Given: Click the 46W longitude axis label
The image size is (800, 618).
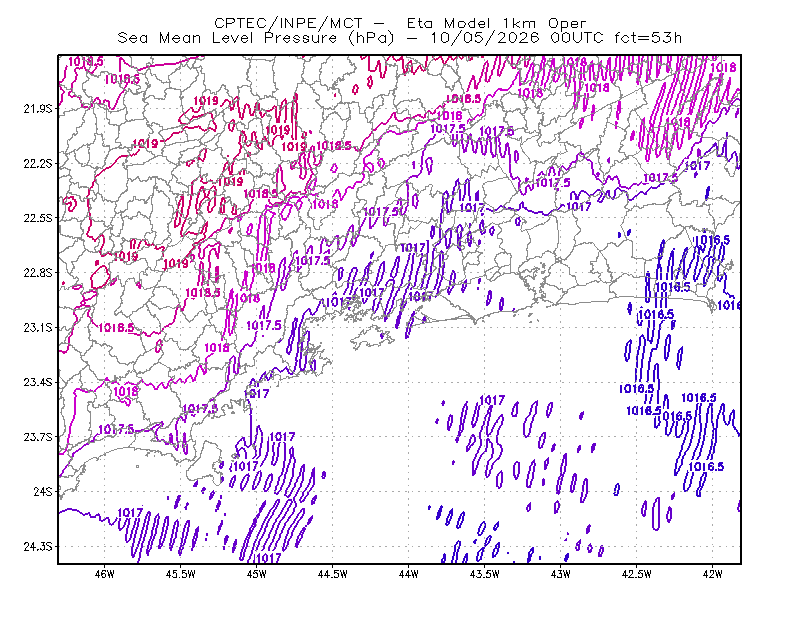Looking at the screenshot, I should [105, 574].
